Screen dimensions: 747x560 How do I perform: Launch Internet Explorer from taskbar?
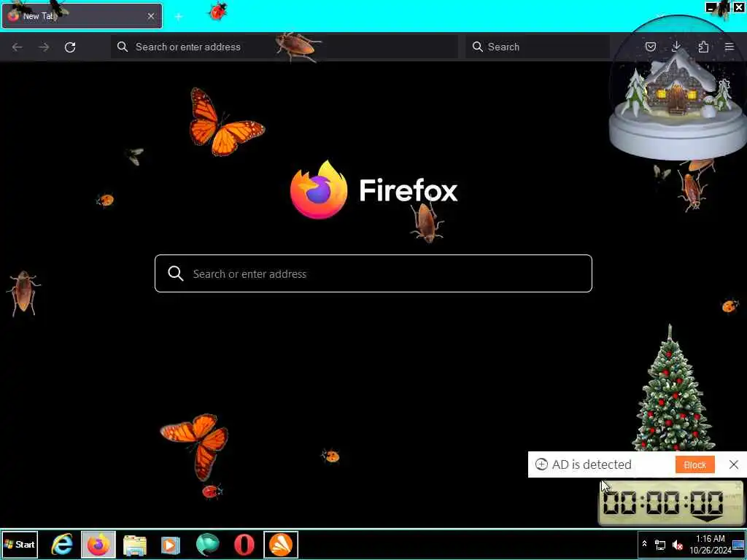coord(62,544)
